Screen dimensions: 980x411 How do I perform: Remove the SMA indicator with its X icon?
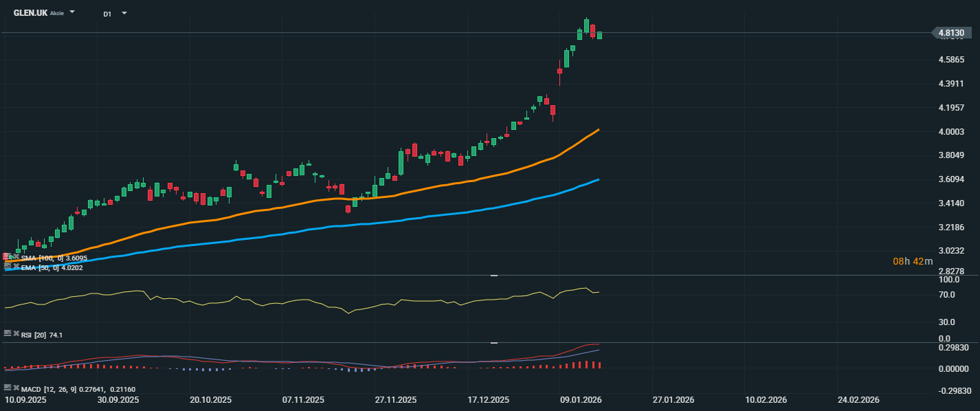pyautogui.click(x=16, y=256)
